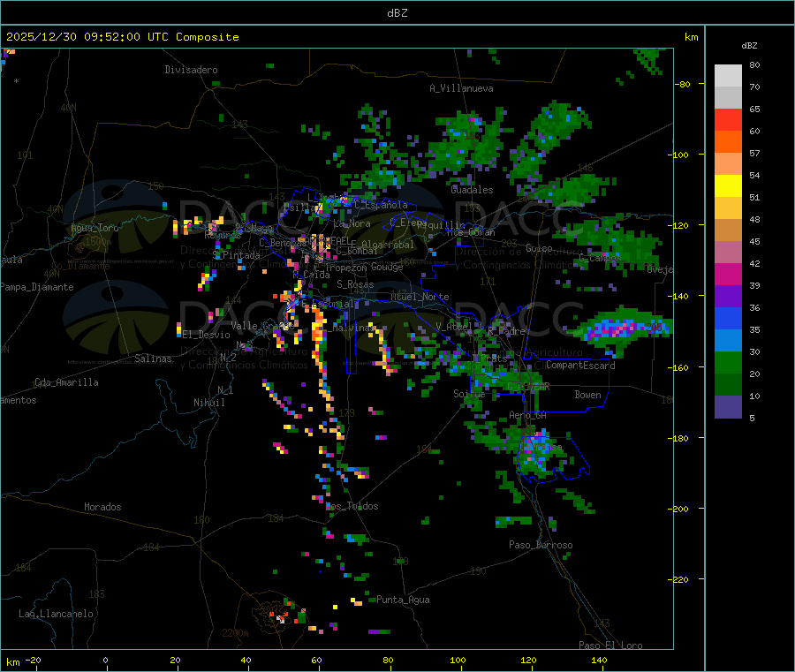Click the 'Cda_Amarilla' label
795x672 pixels.
click(66, 382)
